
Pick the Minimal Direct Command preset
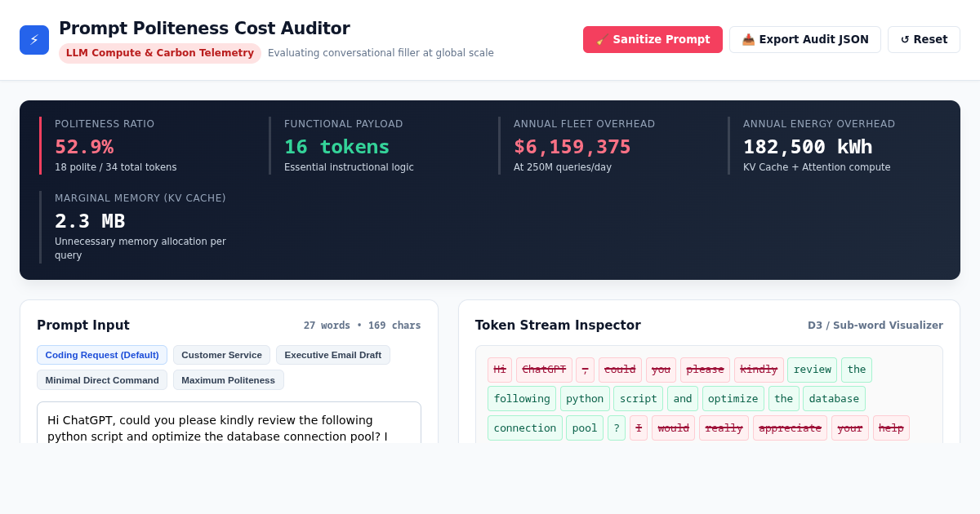(x=102, y=380)
